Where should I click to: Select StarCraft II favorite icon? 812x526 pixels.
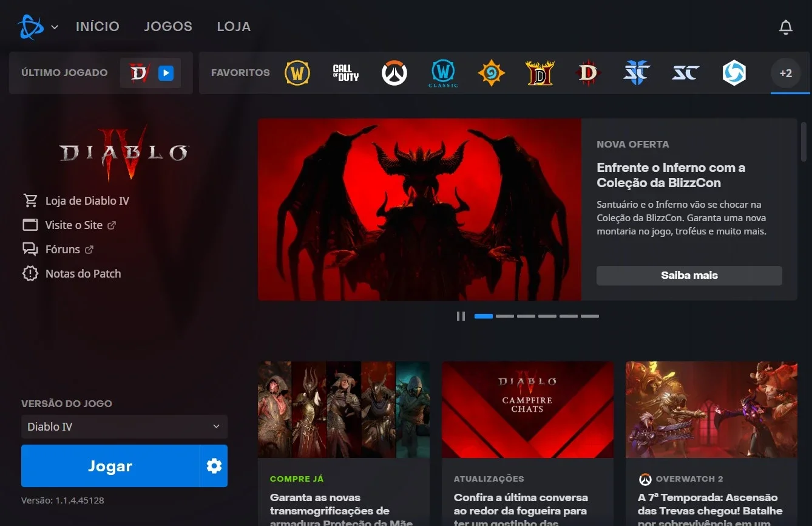point(637,73)
